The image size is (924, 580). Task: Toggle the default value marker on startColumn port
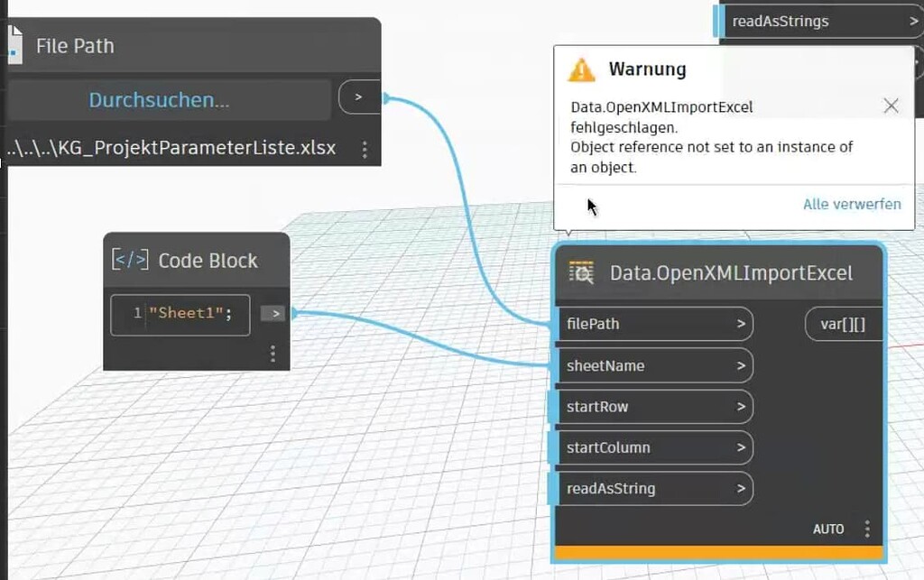pyautogui.click(x=553, y=447)
